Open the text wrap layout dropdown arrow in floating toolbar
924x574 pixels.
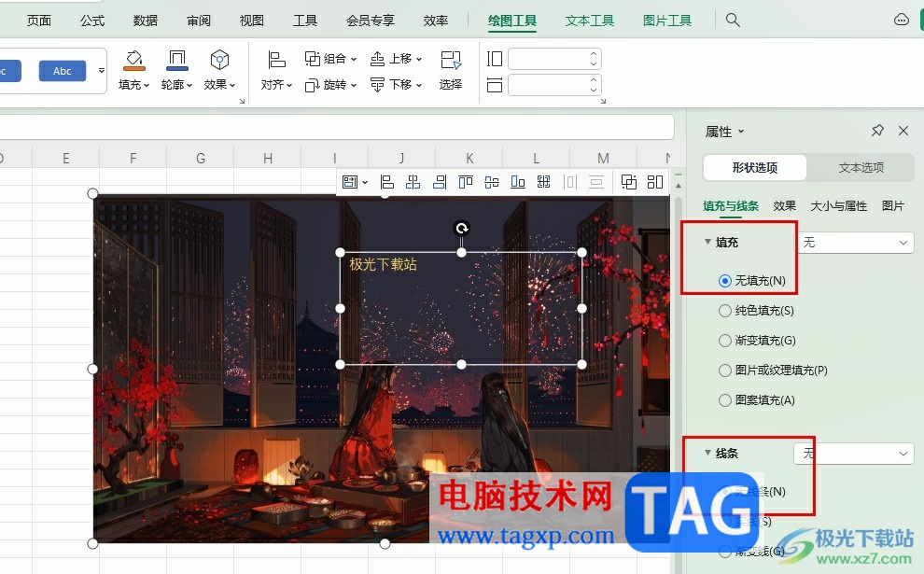point(365,182)
